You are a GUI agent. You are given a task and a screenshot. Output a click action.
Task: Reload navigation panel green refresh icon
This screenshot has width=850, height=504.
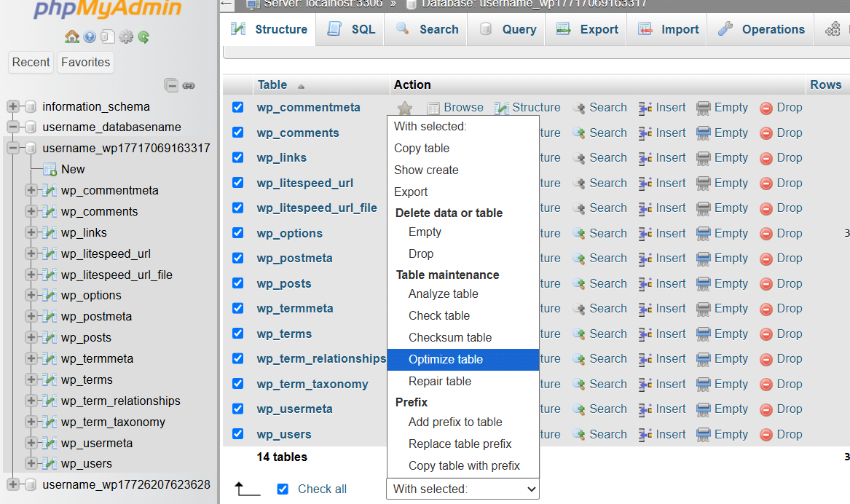[143, 37]
